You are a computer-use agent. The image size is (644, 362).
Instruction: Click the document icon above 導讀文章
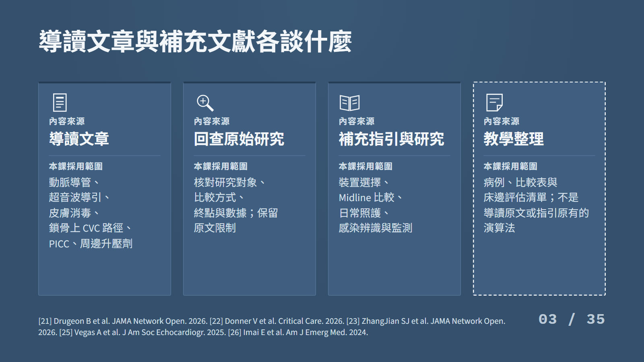pyautogui.click(x=60, y=103)
